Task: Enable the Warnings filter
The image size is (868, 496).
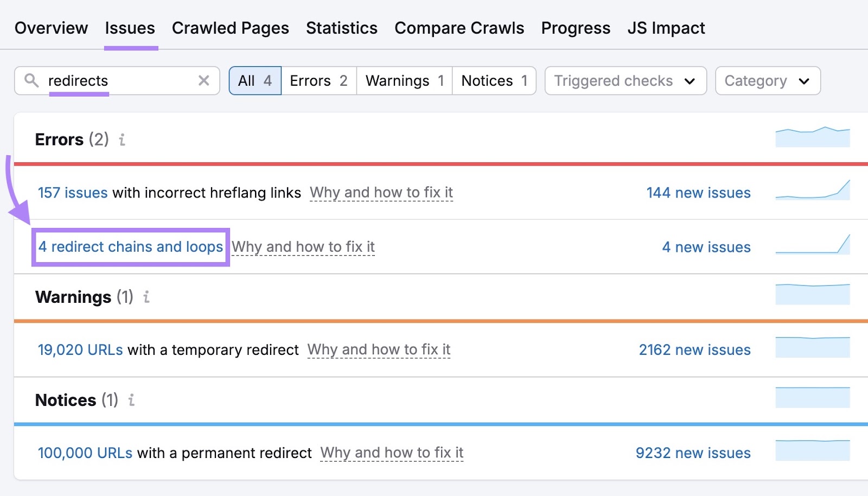Action: coord(404,80)
